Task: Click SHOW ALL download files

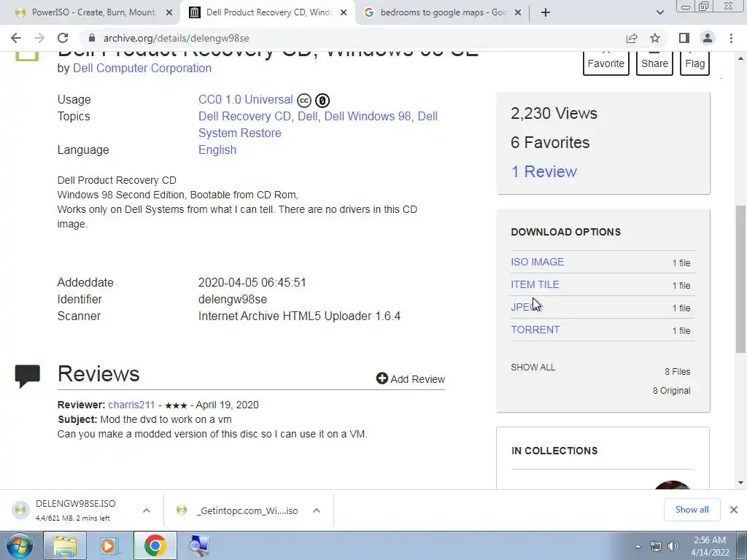Action: coord(533,367)
